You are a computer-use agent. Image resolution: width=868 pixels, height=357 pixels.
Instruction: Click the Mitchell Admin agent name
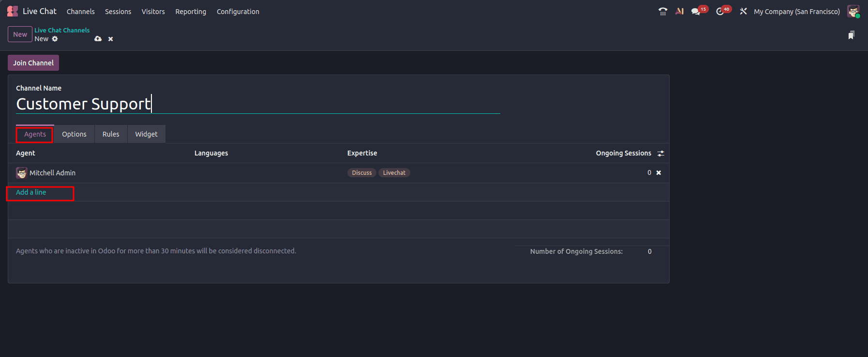point(52,173)
